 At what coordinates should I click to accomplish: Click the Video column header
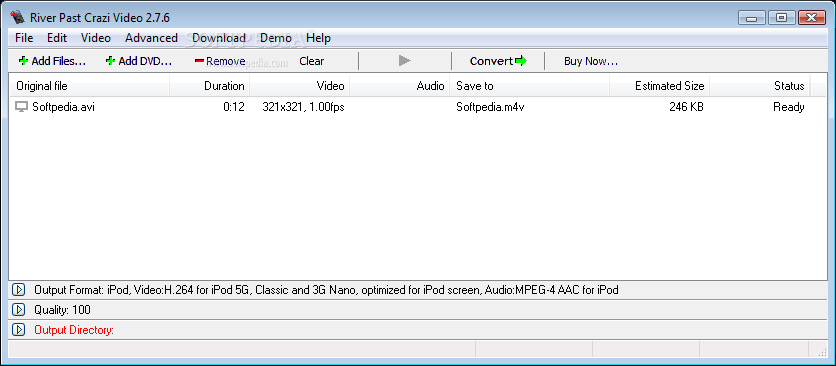click(300, 86)
